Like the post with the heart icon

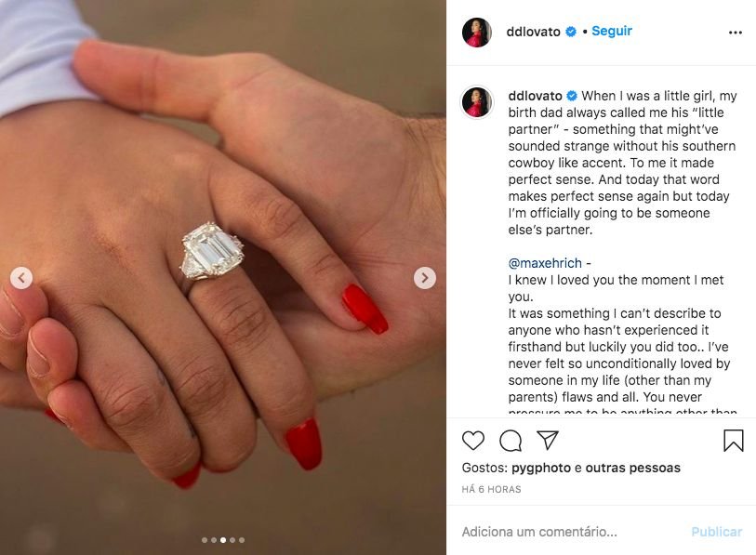[473, 441]
